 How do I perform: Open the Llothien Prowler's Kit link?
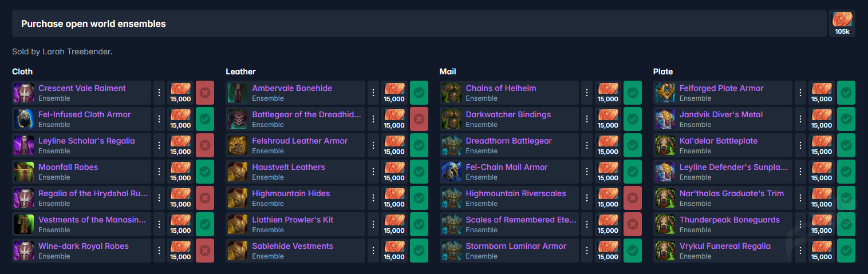pos(292,220)
